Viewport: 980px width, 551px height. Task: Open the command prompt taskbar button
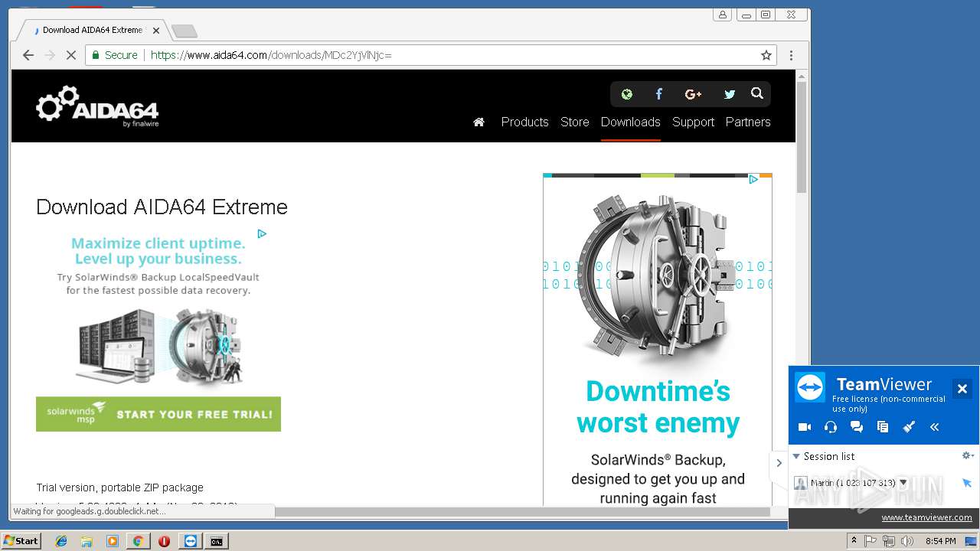[x=217, y=541]
